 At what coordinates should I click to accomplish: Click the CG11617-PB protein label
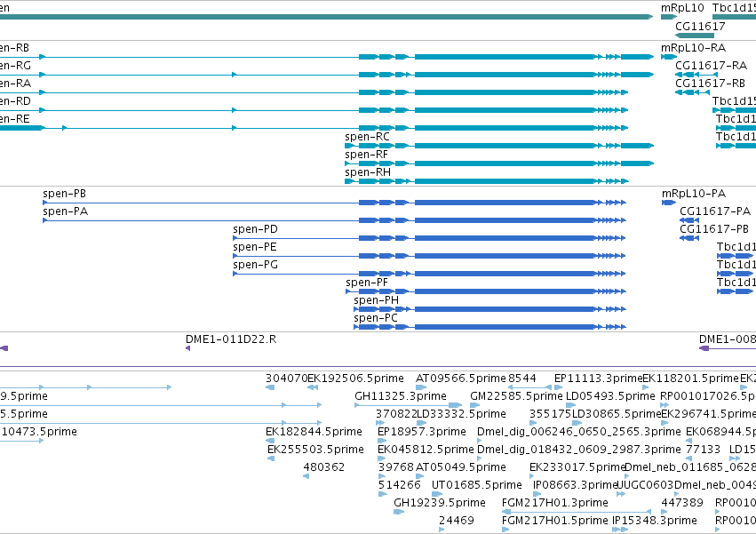(x=714, y=229)
